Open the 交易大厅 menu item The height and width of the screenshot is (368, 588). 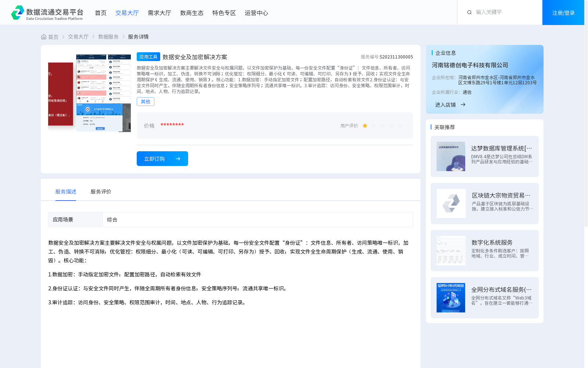coord(127,13)
